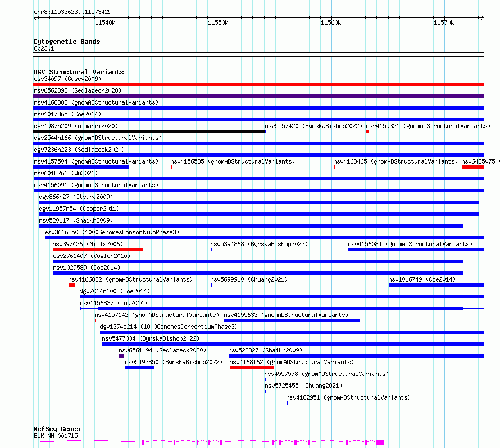Click the purple nsv6562393 variant bar
Screen dimensions: 500x448
pos(258,96)
